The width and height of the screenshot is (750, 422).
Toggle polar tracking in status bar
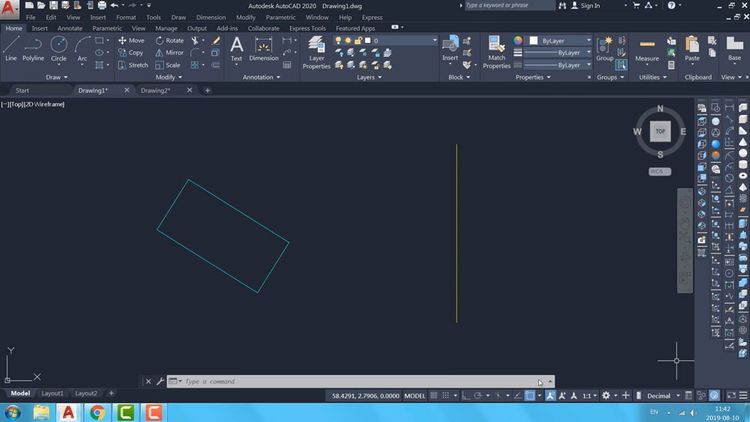pos(479,396)
